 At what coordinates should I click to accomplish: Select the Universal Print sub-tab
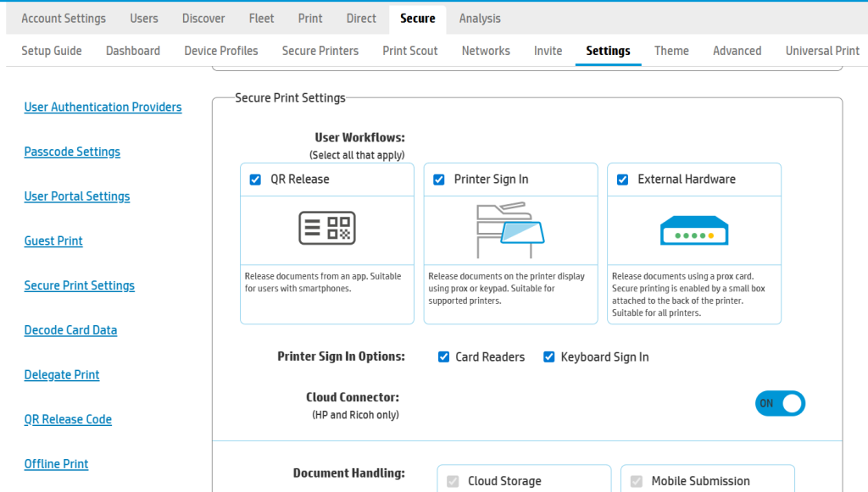pos(822,51)
